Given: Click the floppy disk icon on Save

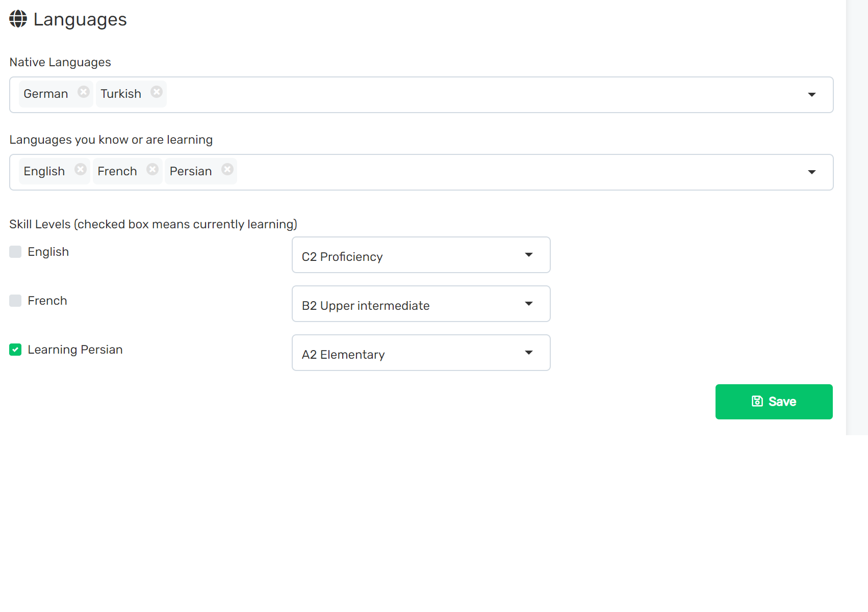Looking at the screenshot, I should 757,402.
